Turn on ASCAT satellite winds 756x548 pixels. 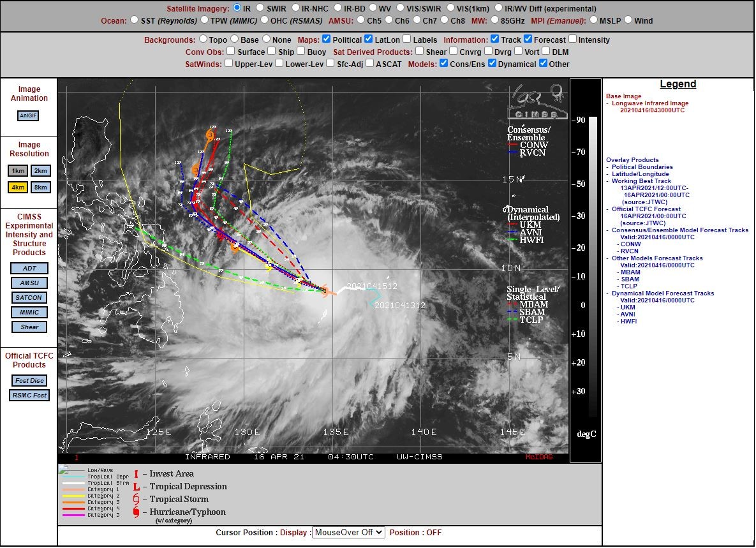[x=370, y=63]
